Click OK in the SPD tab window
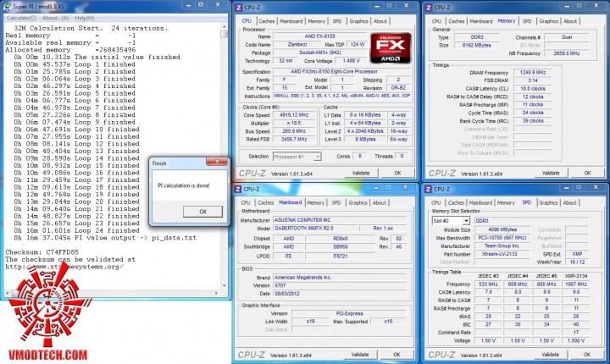 [586, 355]
